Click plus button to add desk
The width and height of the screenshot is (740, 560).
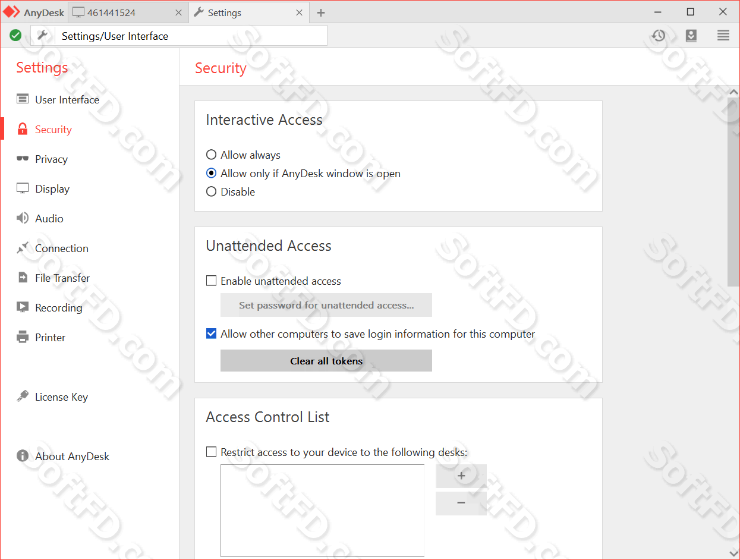461,476
